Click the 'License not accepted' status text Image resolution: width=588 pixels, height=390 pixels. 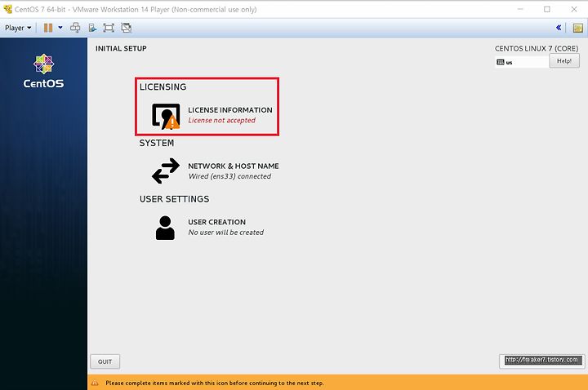click(x=221, y=120)
